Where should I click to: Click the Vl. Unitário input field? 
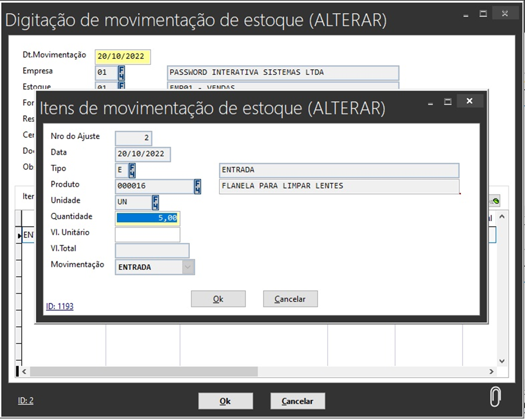pos(148,234)
